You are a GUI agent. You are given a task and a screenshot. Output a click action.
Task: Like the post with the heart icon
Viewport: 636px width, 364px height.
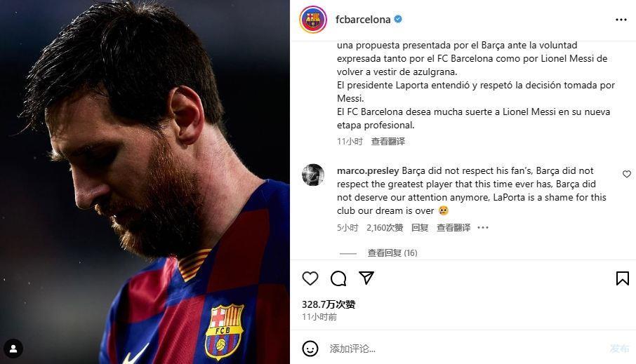(310, 278)
